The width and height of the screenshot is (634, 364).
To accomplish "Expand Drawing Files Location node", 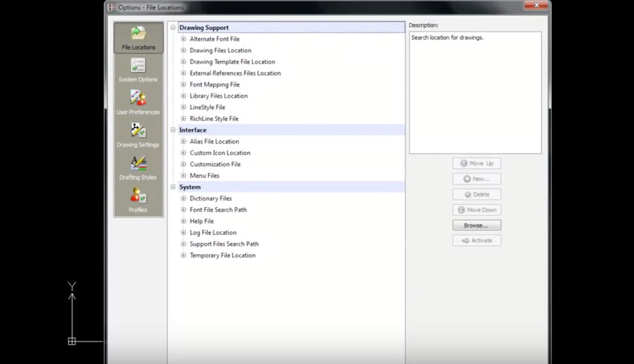I will pyautogui.click(x=184, y=50).
